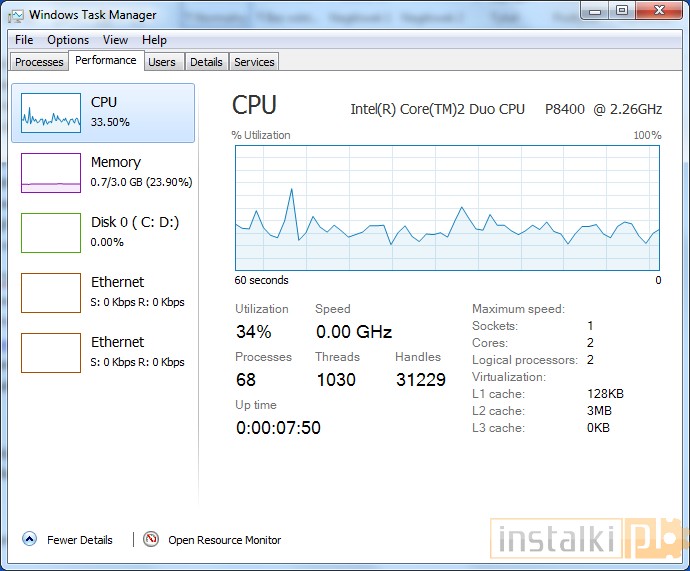
Task: Click the L3 cache 0KB value
Action: (598, 428)
